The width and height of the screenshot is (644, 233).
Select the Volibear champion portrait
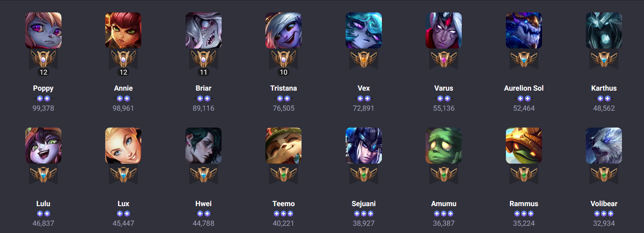pos(604,146)
